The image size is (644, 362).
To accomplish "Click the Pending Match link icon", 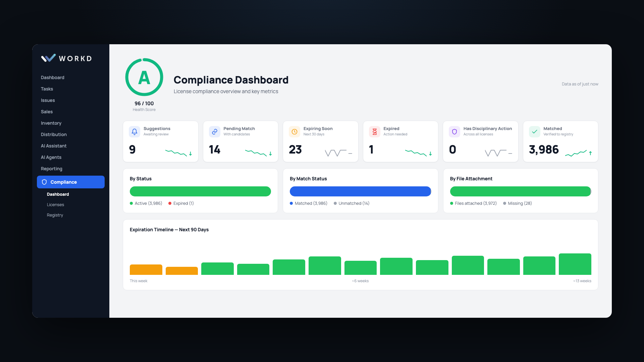I will coord(214,132).
